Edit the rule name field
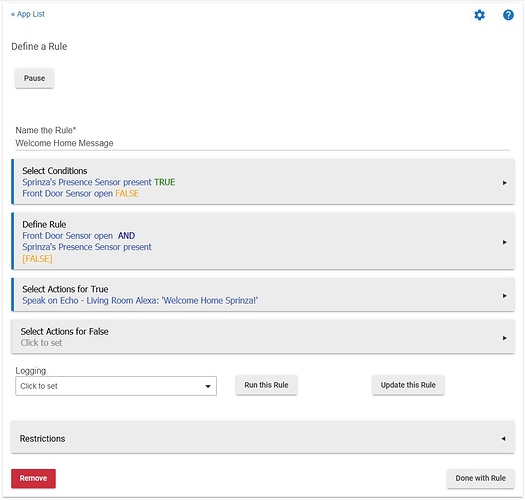525x500 pixels. coord(262,143)
